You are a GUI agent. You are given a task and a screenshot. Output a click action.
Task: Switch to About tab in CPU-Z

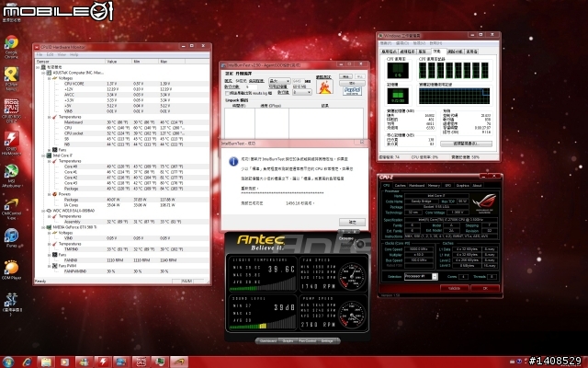tap(477, 186)
